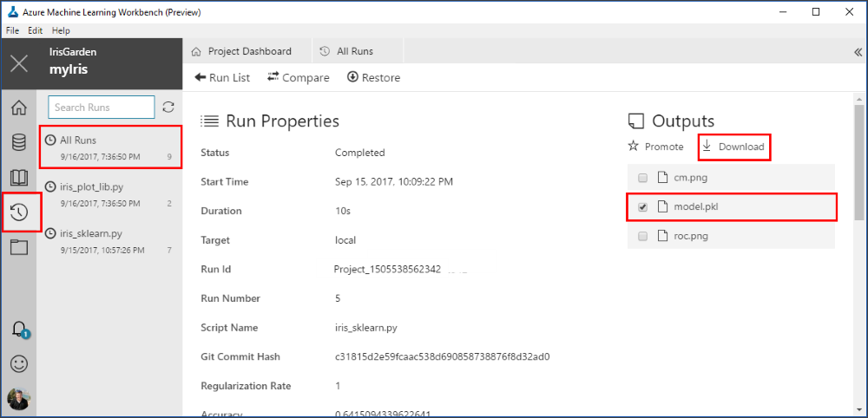The height and width of the screenshot is (418, 868).
Task: Uncheck the model.pkl checkbox
Action: pos(642,207)
